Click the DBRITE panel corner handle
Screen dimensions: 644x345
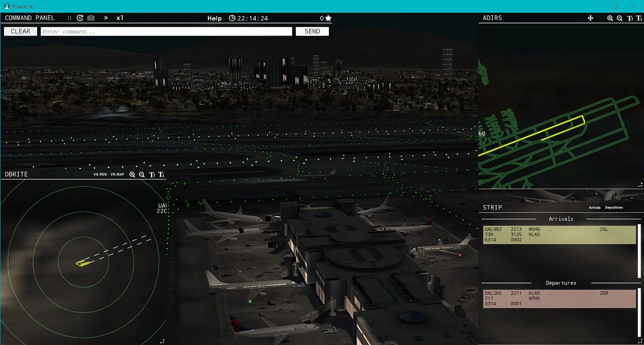click(x=162, y=341)
